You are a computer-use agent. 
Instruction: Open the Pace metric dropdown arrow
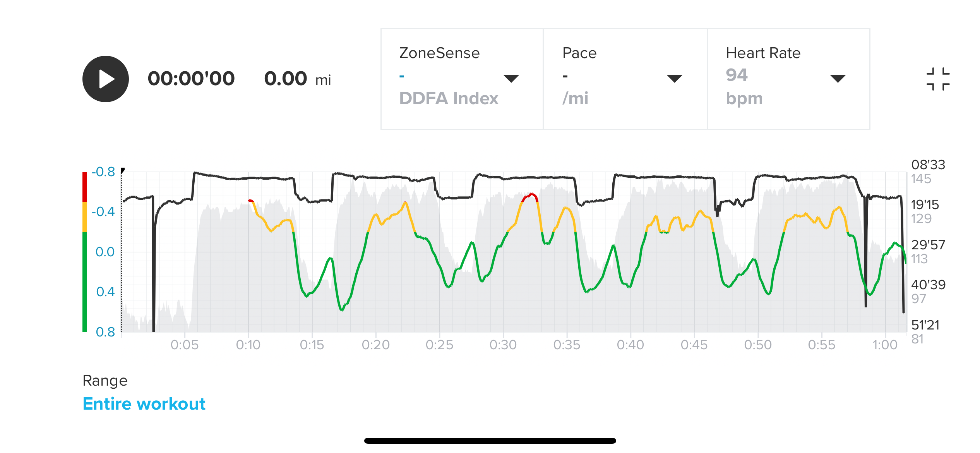click(674, 79)
